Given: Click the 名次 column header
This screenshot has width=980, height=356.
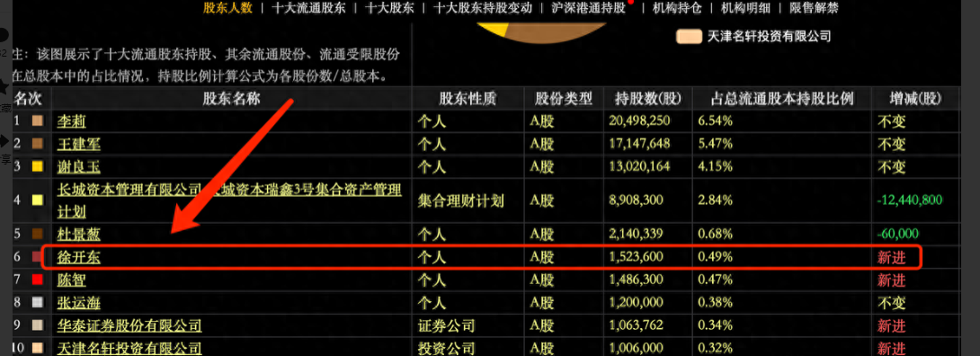Looking at the screenshot, I should pos(28,98).
